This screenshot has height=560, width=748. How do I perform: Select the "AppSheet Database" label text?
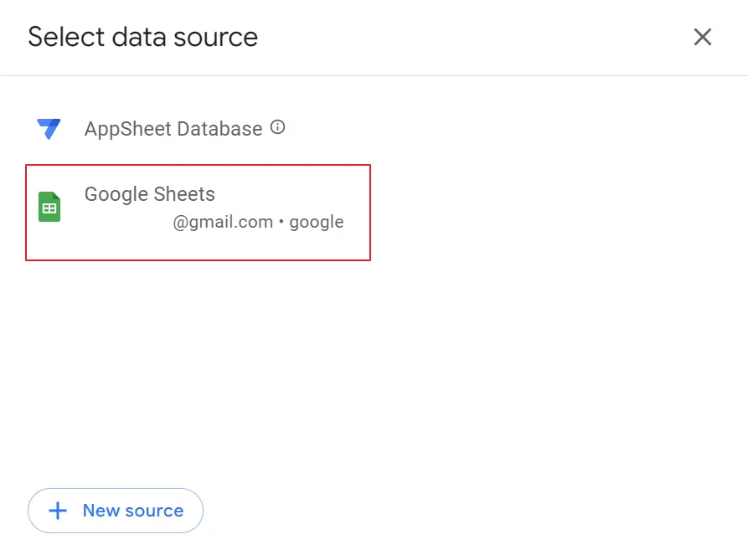click(x=173, y=129)
